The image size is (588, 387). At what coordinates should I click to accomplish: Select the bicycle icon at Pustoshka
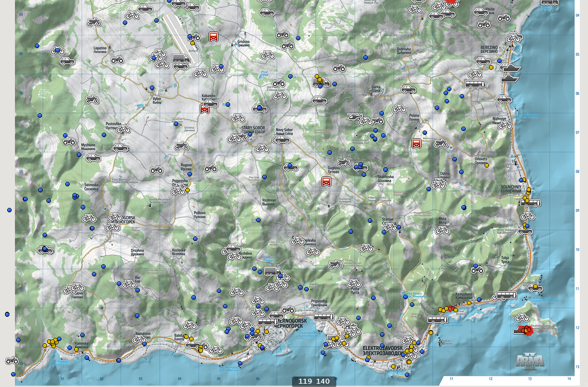coord(123,129)
